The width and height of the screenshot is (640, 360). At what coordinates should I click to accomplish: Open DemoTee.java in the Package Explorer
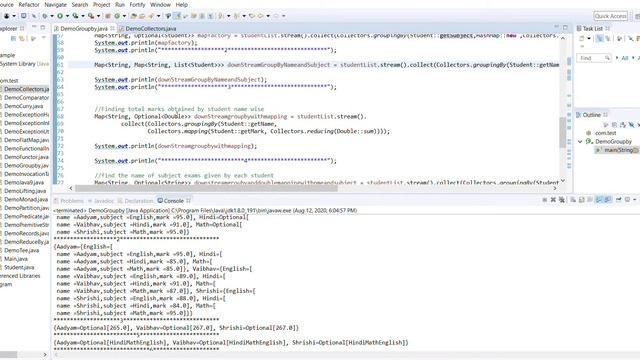[22, 251]
